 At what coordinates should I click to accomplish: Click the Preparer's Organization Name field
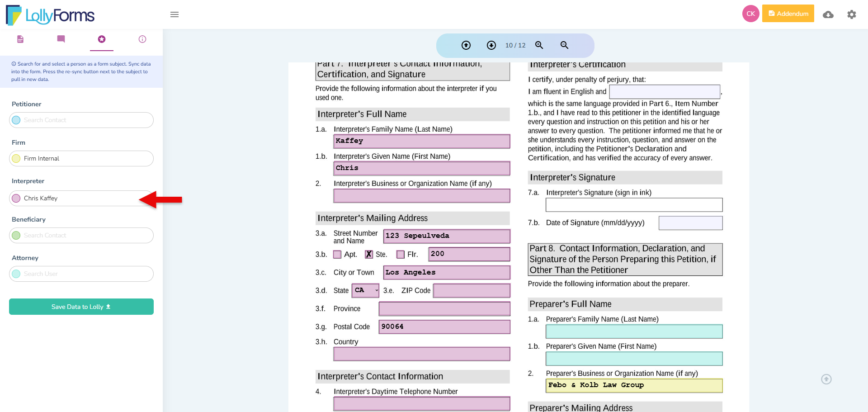tap(634, 385)
